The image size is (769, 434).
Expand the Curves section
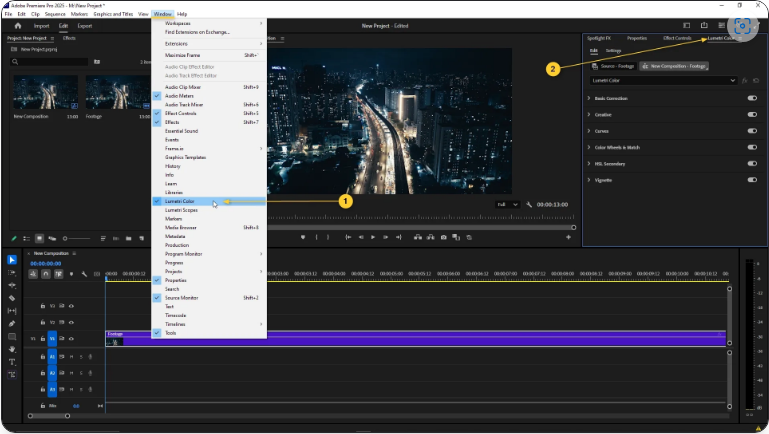point(589,131)
